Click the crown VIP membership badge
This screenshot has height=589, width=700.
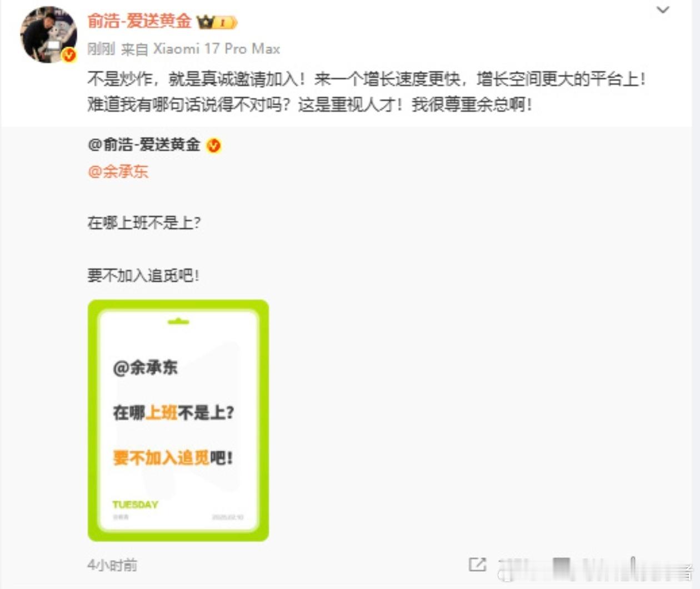click(217, 22)
